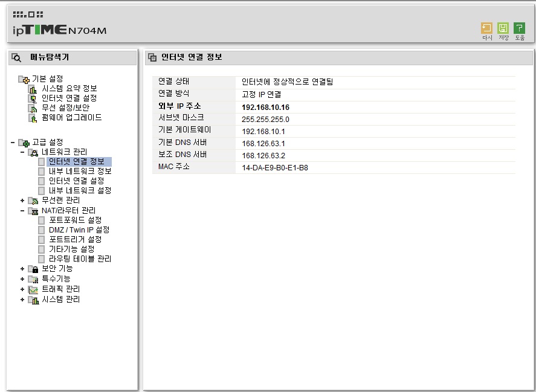Expand the 보안 기능 branch
This screenshot has width=536, height=392.
(x=22, y=269)
